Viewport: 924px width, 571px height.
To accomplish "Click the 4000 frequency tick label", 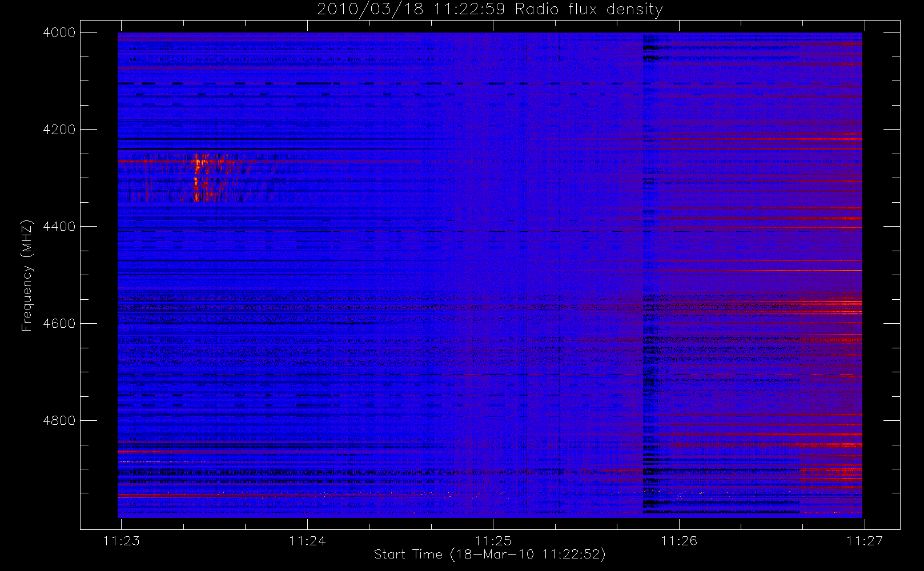I will point(59,33).
